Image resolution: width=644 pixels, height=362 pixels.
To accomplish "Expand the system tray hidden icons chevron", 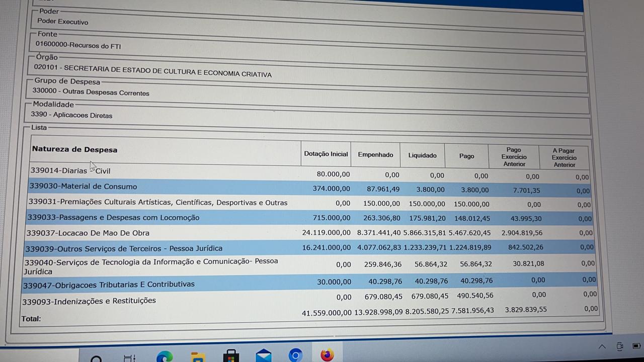I will (x=602, y=346).
